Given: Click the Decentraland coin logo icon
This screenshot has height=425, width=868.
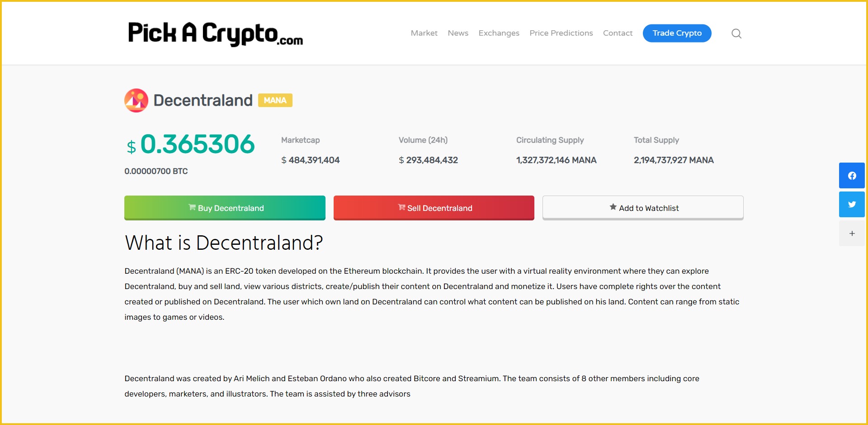Looking at the screenshot, I should click(136, 100).
